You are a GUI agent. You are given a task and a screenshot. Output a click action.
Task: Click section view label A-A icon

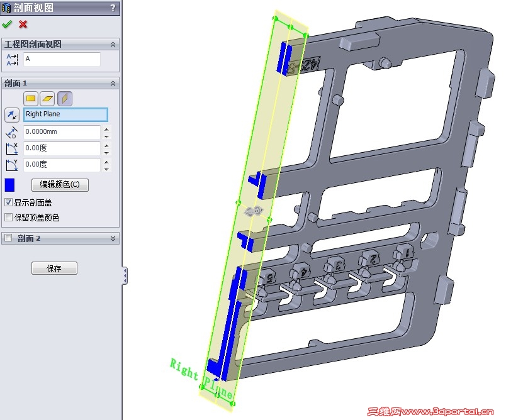(12, 60)
